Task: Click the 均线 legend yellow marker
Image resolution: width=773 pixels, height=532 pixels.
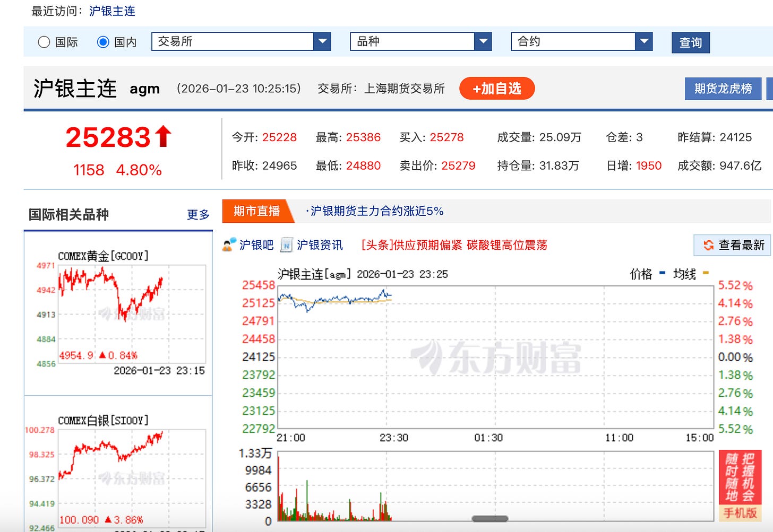Action: coord(706,273)
